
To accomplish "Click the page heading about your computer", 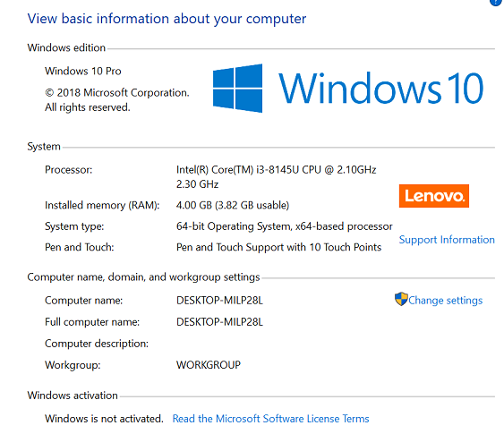I will 167,19.
